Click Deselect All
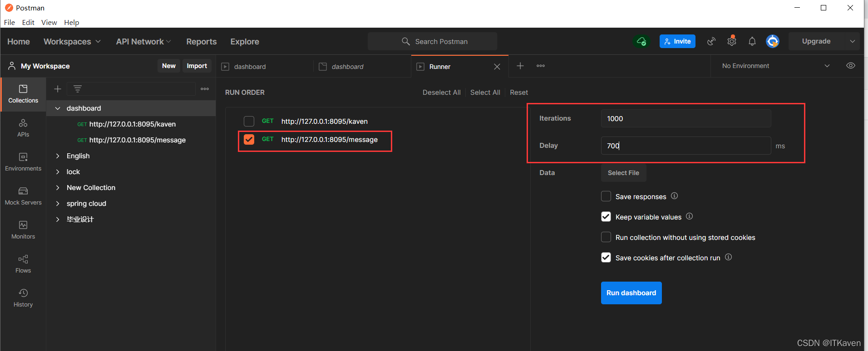Image resolution: width=868 pixels, height=351 pixels. point(442,93)
